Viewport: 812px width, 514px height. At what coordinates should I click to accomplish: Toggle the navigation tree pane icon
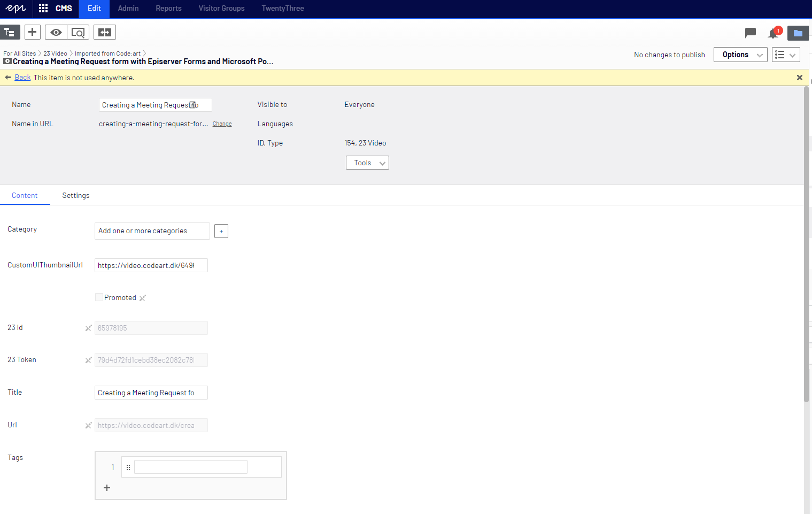click(10, 33)
